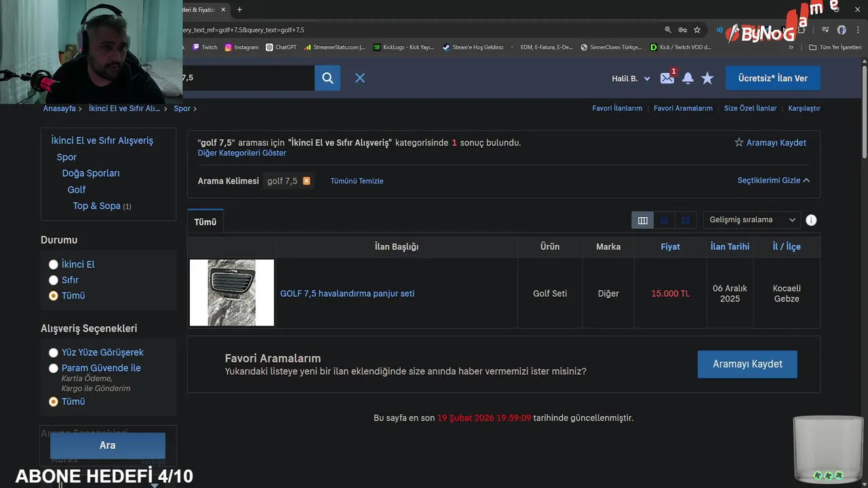The height and width of the screenshot is (488, 868).
Task: Open the Tümü results tab
Action: pos(205,222)
